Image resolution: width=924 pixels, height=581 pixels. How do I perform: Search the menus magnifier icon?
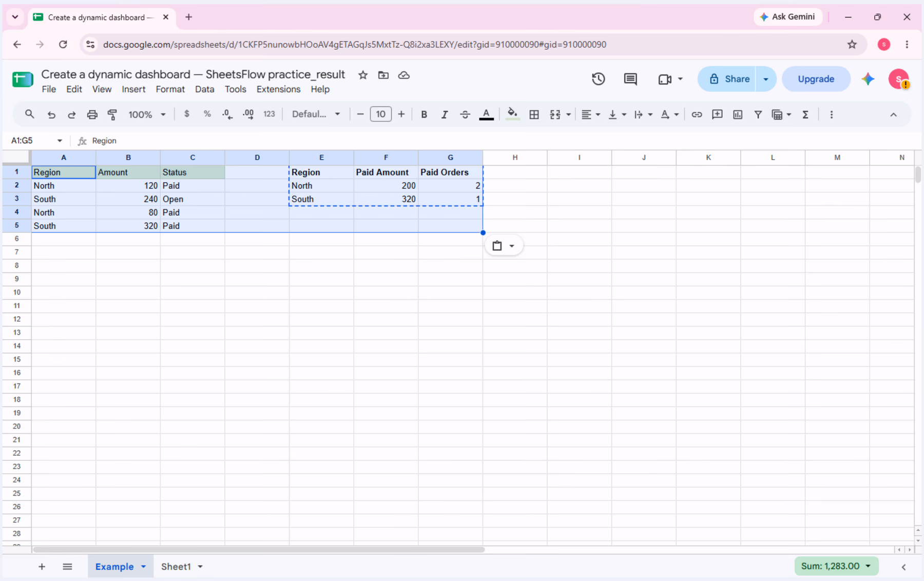point(30,114)
